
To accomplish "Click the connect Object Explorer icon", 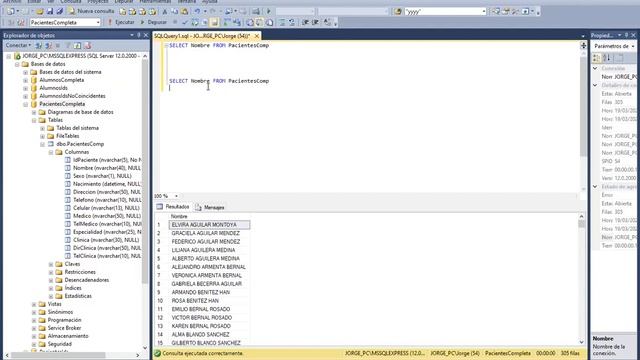I will (38, 45).
